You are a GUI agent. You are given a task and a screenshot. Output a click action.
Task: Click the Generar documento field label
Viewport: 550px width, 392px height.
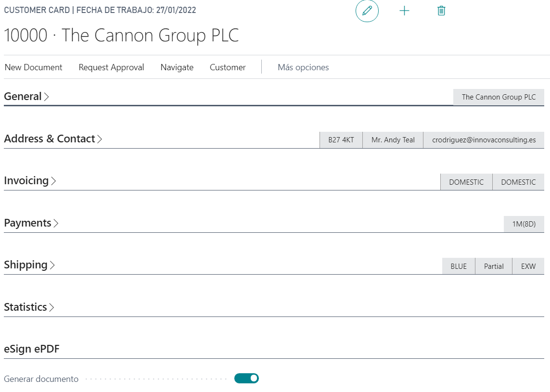point(41,379)
